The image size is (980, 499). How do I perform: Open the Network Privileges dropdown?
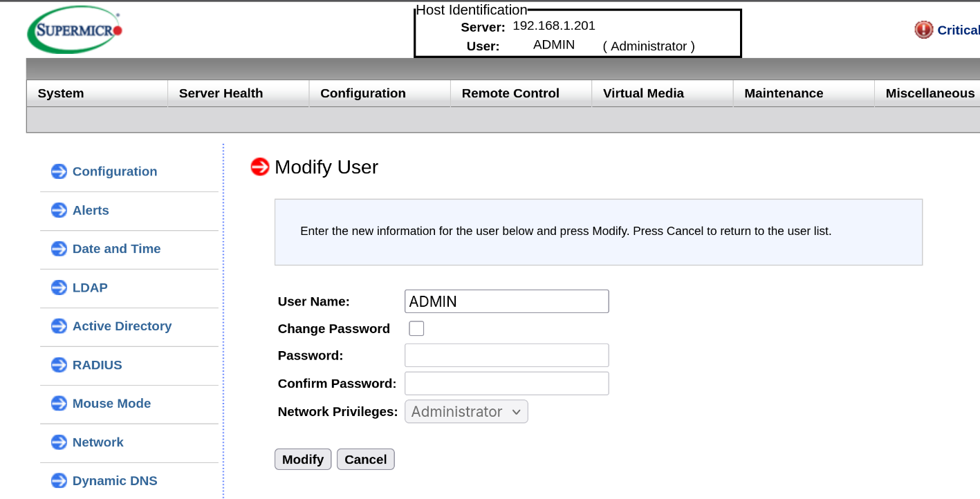coord(466,412)
